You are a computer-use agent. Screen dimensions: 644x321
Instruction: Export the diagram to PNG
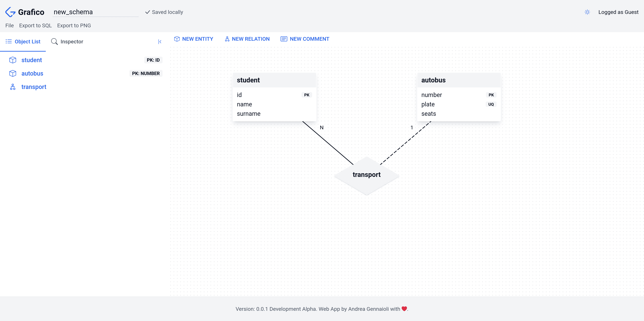coord(74,25)
